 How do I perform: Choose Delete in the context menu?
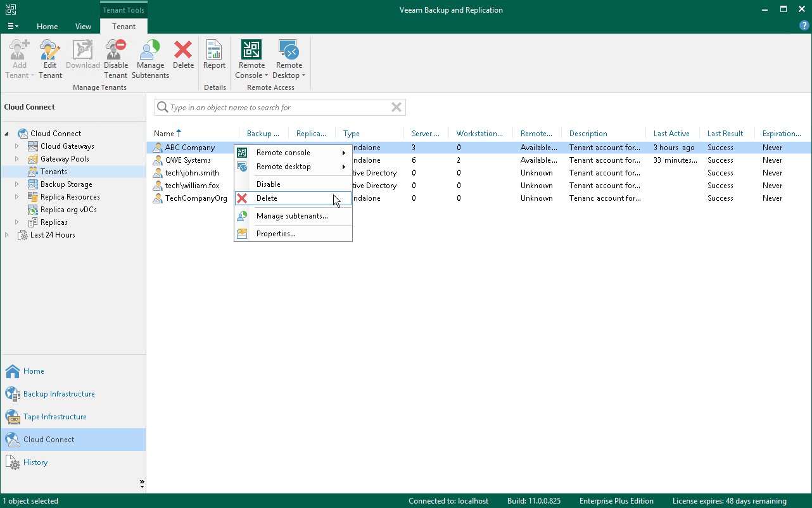tap(293, 198)
